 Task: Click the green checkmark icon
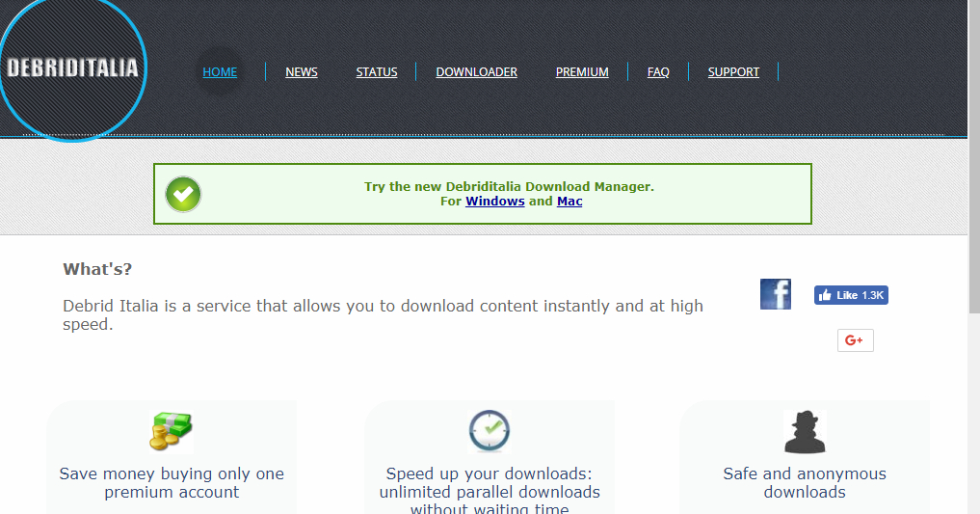point(183,195)
